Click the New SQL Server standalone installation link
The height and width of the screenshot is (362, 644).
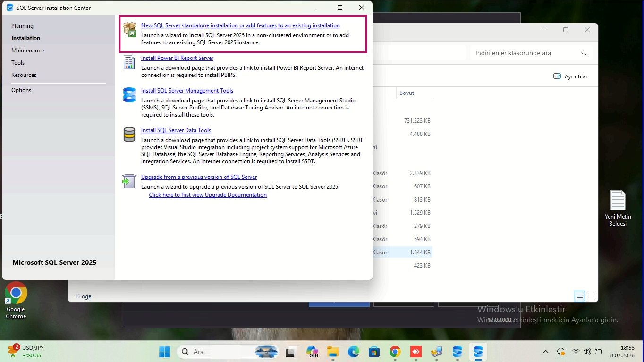[240, 25]
